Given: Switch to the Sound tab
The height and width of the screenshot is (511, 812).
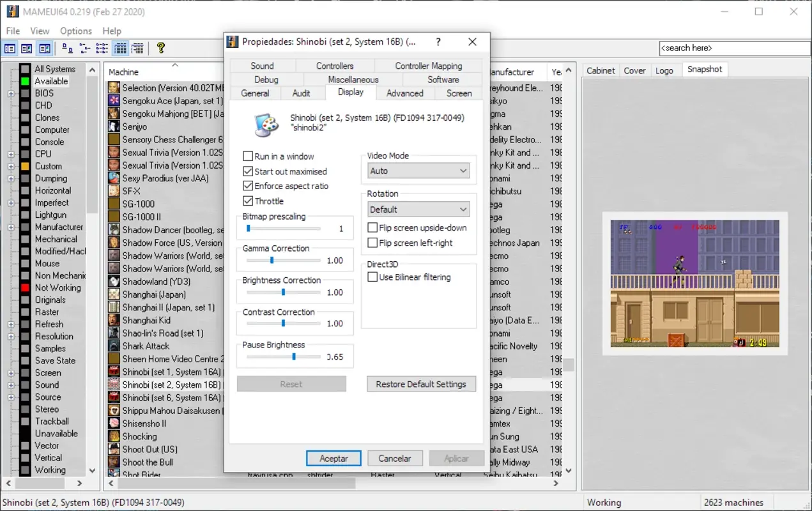Looking at the screenshot, I should pyautogui.click(x=262, y=65).
